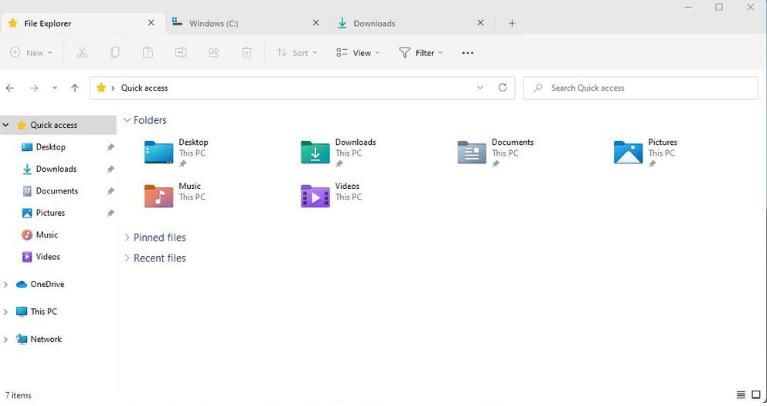Click the Cut scissors icon in toolbar
Image resolution: width=767 pixels, height=406 pixels.
point(82,52)
